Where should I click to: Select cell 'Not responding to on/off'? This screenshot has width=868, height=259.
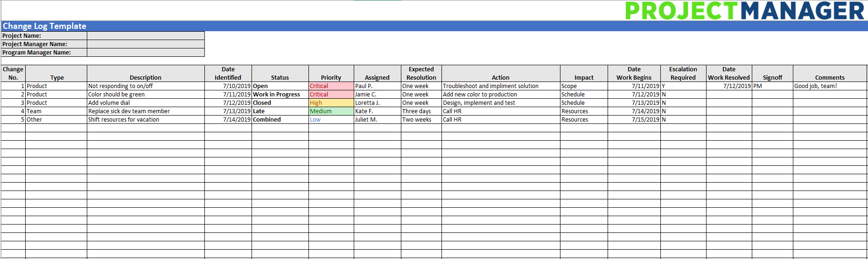point(146,86)
